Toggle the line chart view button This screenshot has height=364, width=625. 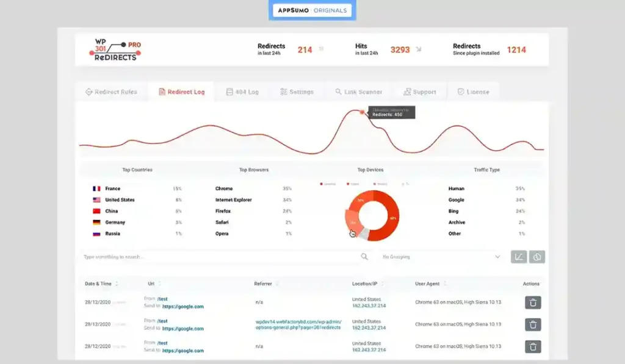[x=518, y=257]
